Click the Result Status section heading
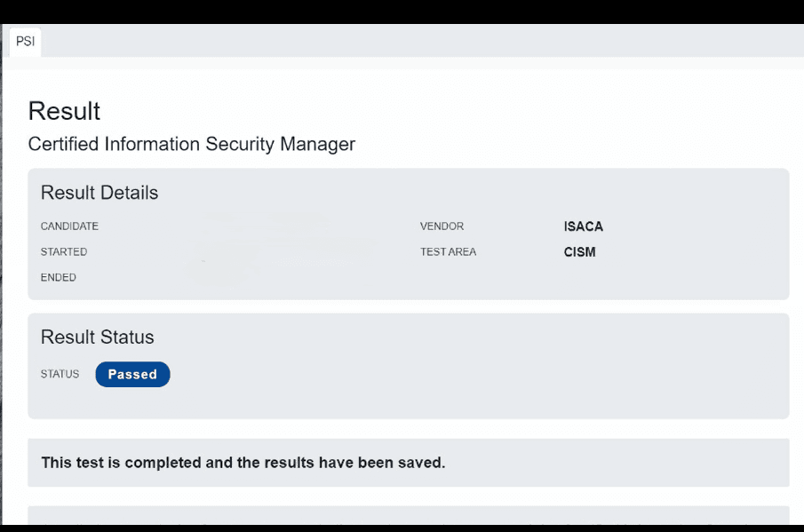 [x=97, y=337]
